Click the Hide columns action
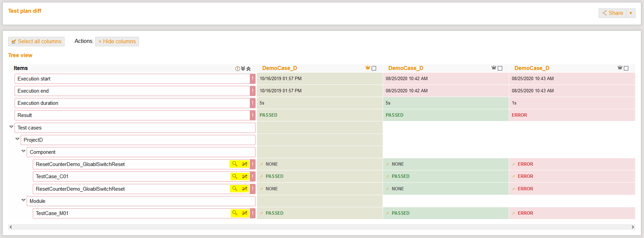Image resolution: width=644 pixels, height=238 pixels. 117,41
